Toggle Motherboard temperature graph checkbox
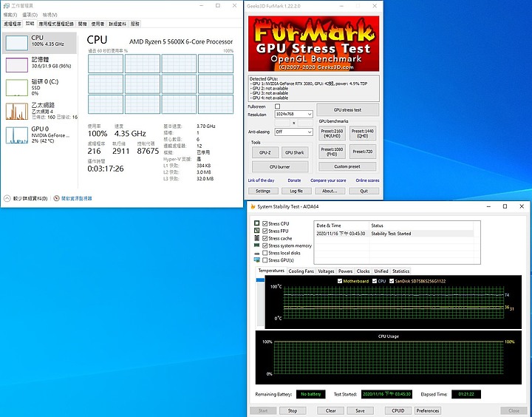 pyautogui.click(x=340, y=281)
